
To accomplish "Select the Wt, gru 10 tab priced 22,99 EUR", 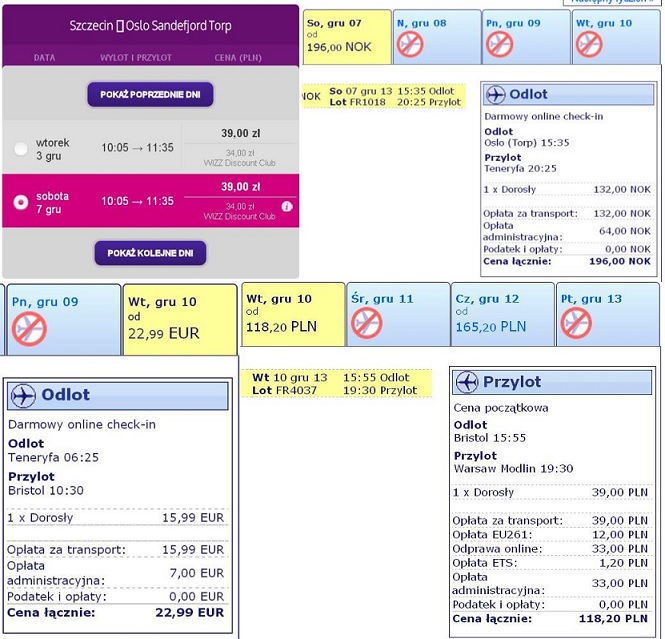I will coord(180,319).
